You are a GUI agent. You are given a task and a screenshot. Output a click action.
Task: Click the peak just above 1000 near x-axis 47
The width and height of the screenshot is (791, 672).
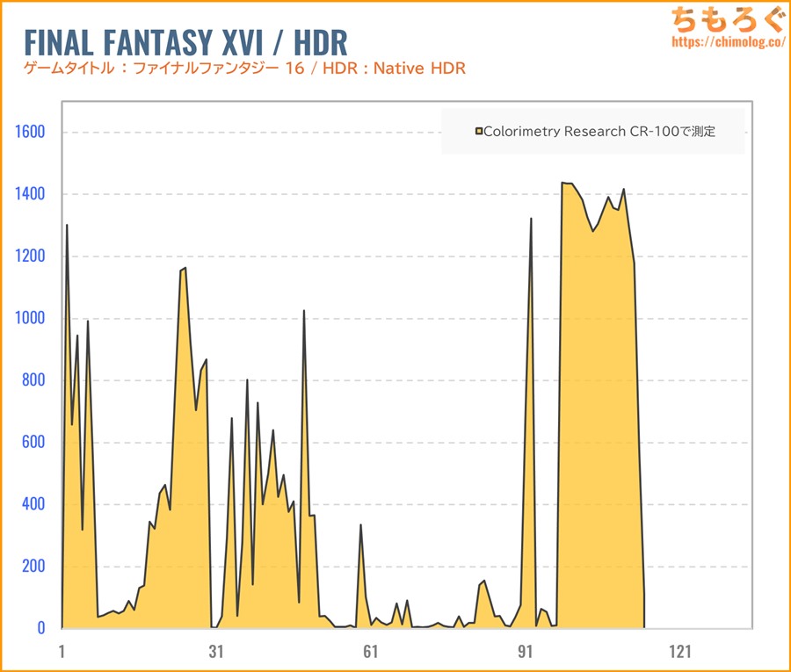pyautogui.click(x=304, y=312)
